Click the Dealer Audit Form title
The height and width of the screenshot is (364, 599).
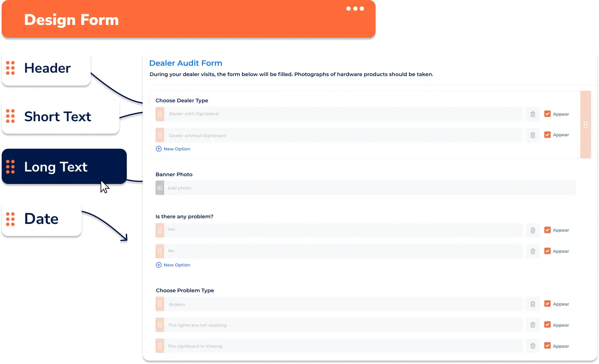click(x=186, y=63)
